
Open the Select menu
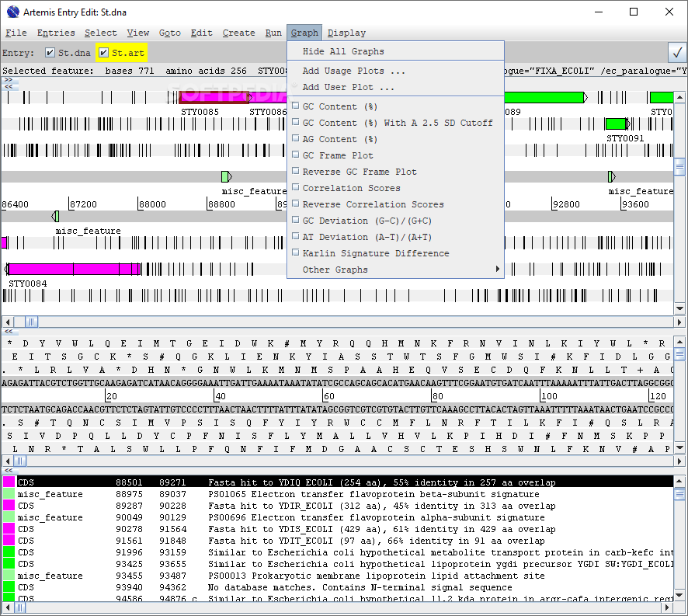100,33
